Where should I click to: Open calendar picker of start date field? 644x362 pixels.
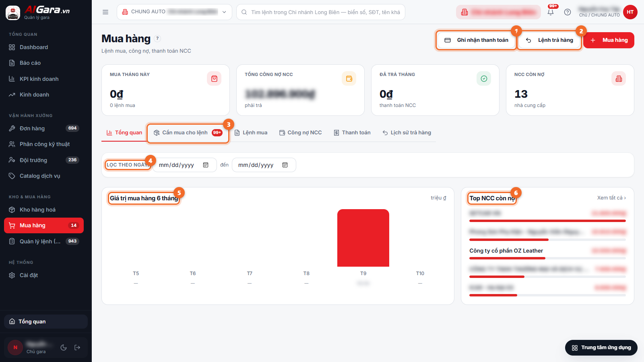206,165
